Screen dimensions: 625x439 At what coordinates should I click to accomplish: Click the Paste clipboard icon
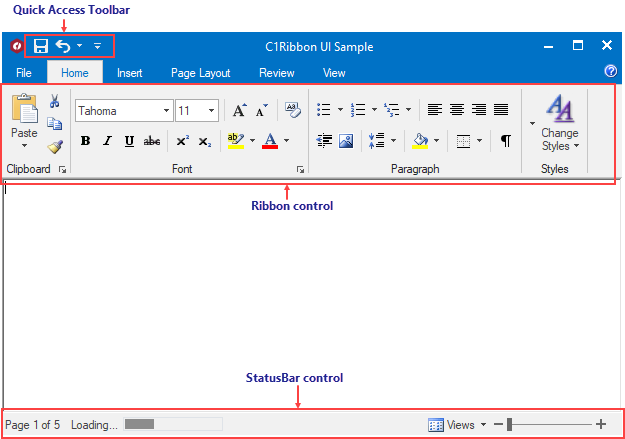(24, 108)
